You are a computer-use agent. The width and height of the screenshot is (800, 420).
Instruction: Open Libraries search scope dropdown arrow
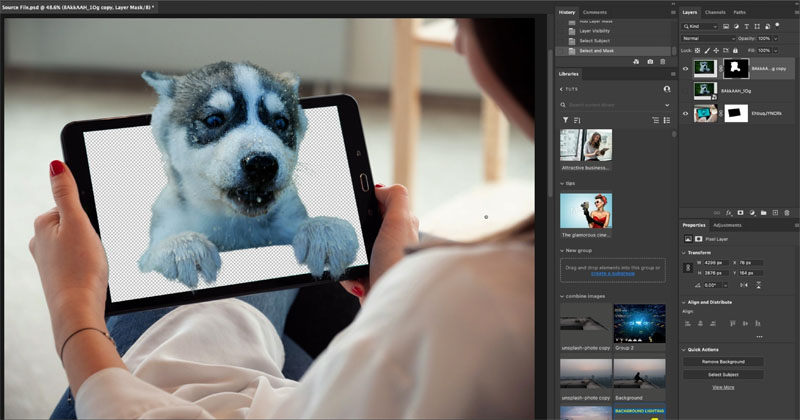pos(667,105)
